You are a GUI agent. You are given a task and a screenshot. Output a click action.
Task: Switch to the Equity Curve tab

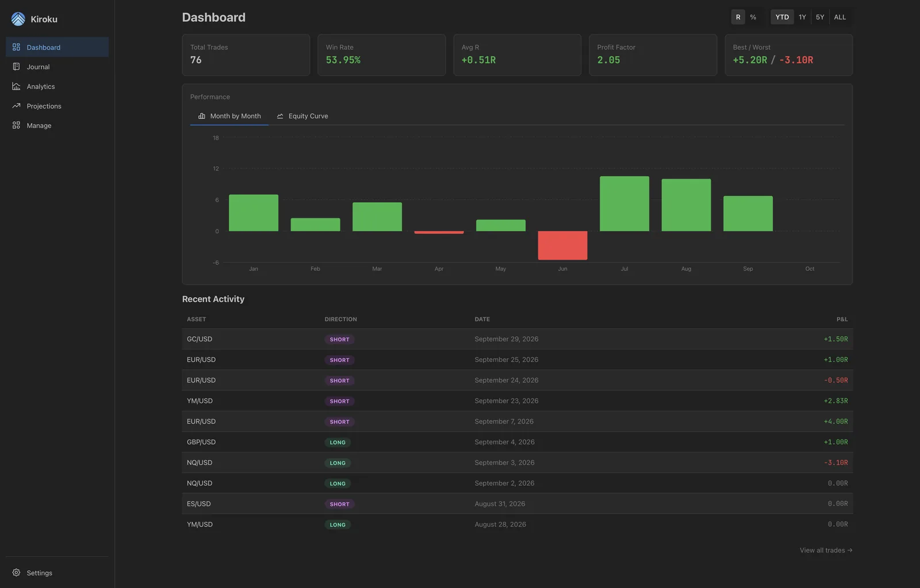point(302,116)
